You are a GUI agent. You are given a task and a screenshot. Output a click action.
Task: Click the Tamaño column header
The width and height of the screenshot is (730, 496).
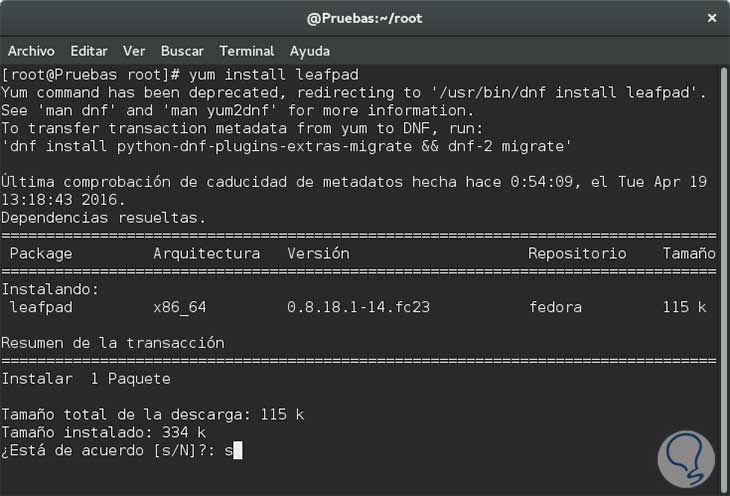coord(689,253)
